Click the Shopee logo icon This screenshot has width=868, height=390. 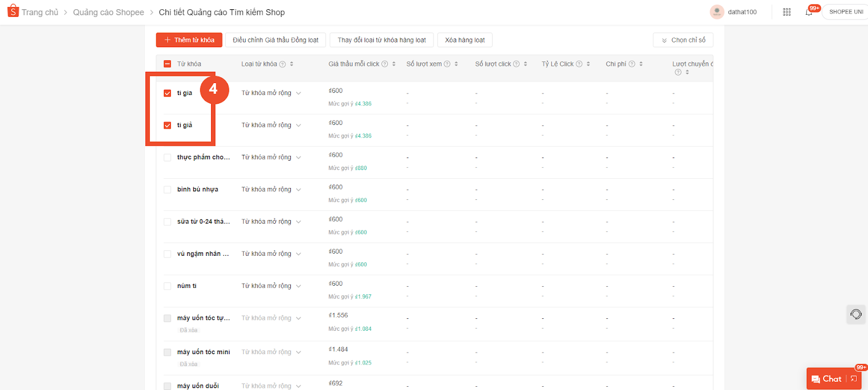coord(13,11)
